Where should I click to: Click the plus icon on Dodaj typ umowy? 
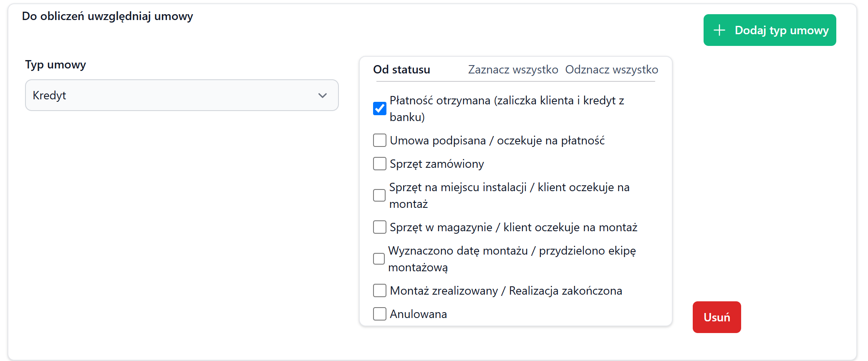pos(719,30)
